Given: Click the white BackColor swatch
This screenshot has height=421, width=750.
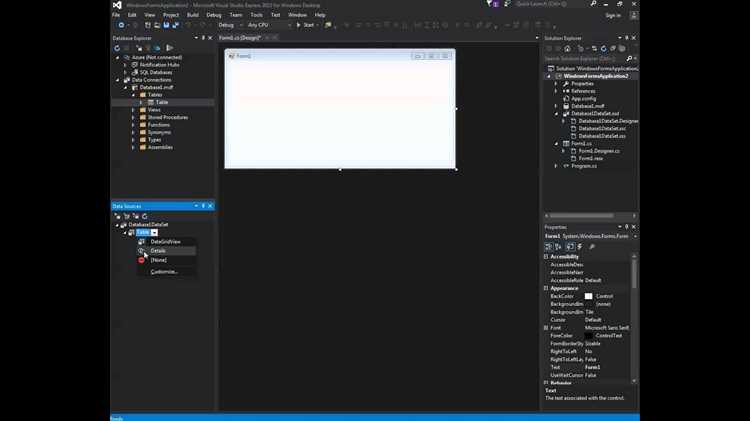Looking at the screenshot, I should (588, 297).
